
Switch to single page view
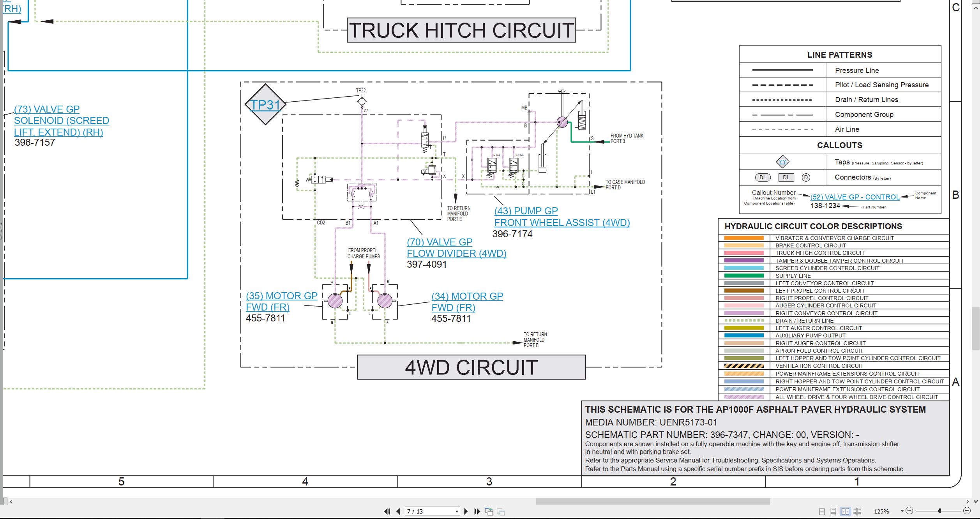click(x=822, y=511)
